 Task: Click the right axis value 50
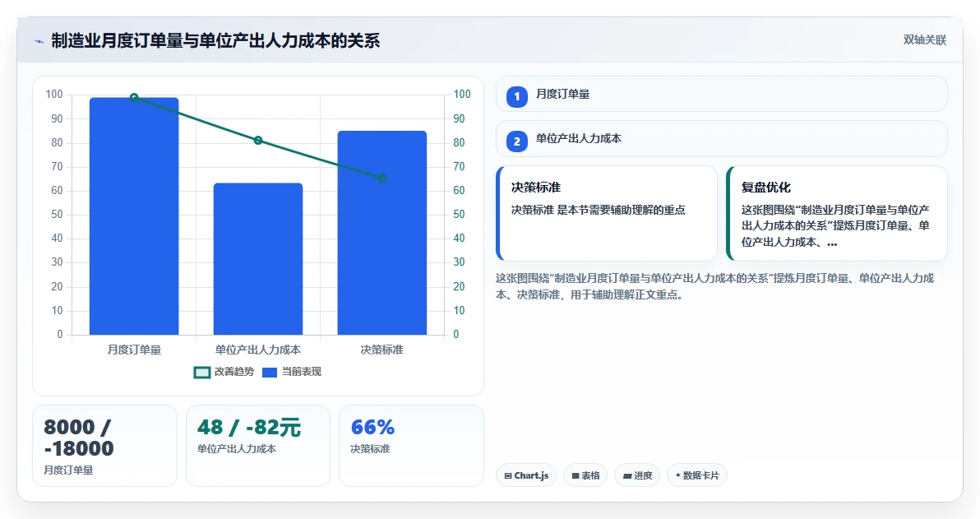[460, 215]
